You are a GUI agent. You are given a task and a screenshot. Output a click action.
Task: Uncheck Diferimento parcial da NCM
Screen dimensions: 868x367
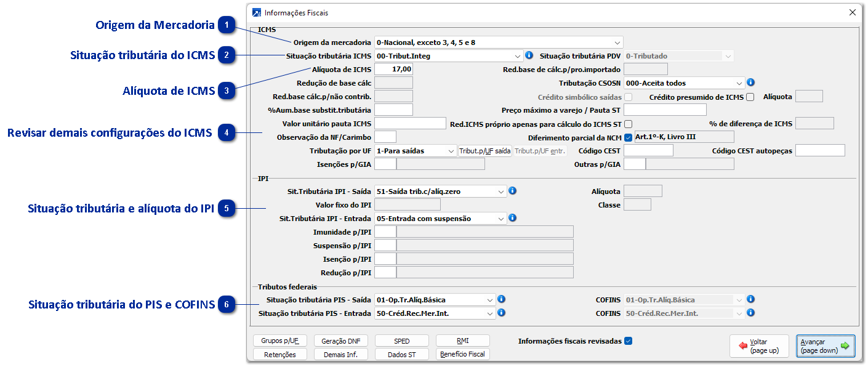[628, 137]
